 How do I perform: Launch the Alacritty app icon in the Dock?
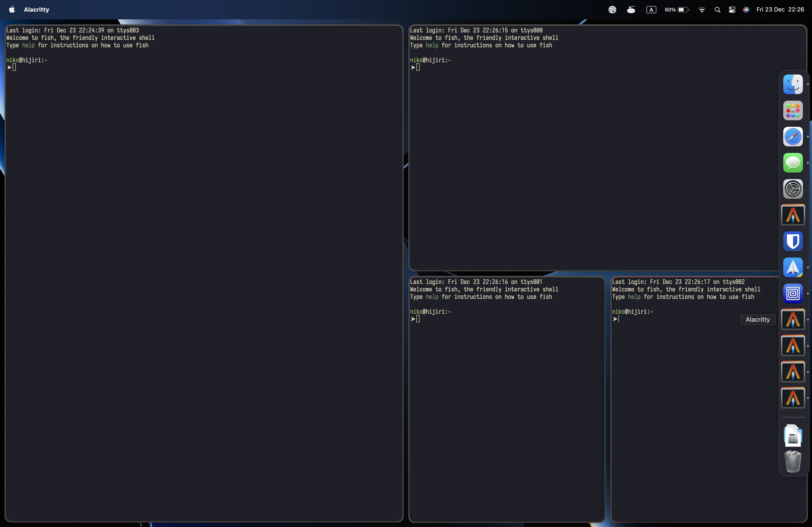[793, 215]
